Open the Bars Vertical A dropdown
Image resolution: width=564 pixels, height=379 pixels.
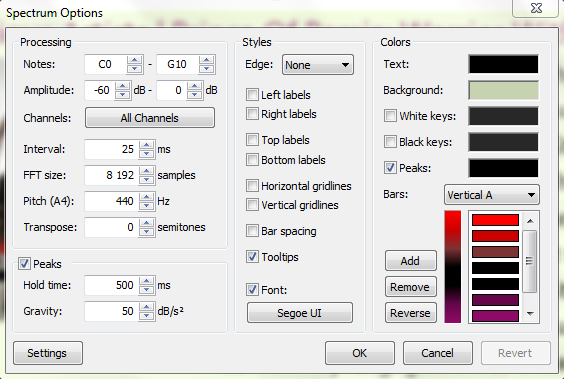click(x=492, y=195)
